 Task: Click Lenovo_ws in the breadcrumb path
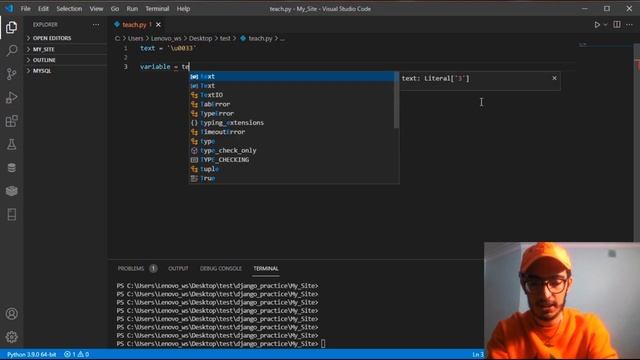coord(166,38)
